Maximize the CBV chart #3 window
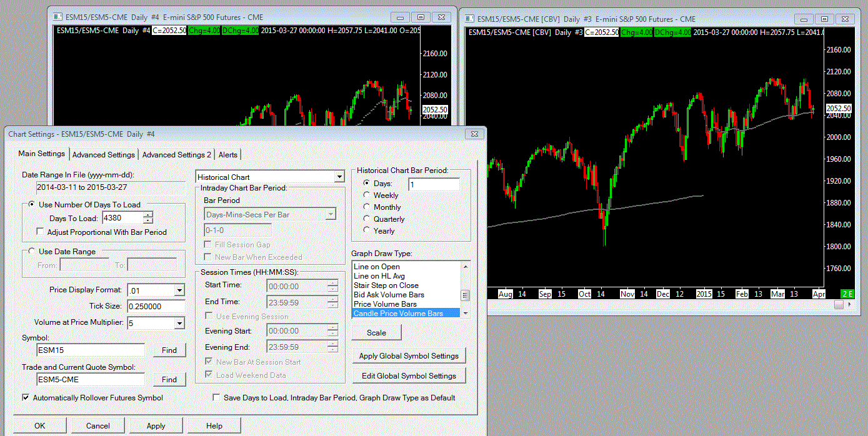This screenshot has height=436, width=868. point(824,19)
